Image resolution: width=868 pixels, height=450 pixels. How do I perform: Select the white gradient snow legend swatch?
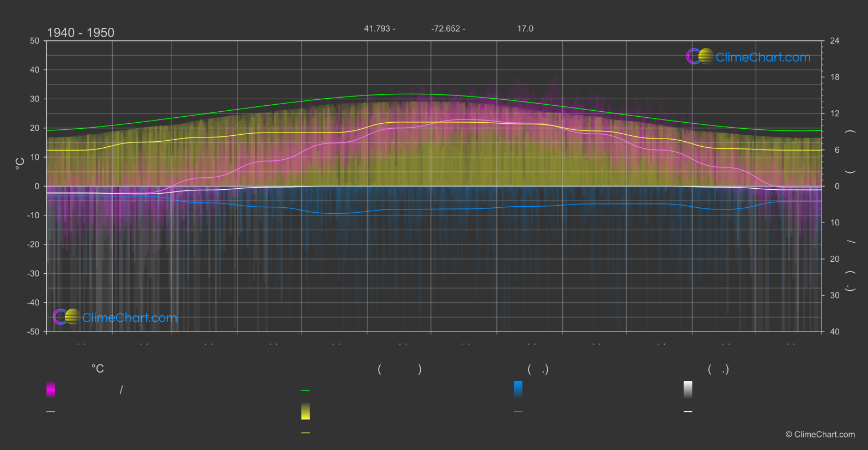(688, 389)
